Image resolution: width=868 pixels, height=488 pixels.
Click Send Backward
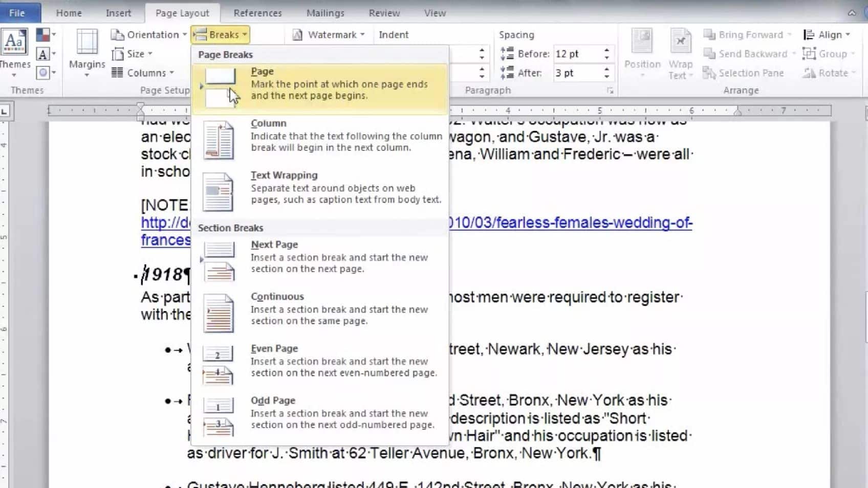point(748,53)
